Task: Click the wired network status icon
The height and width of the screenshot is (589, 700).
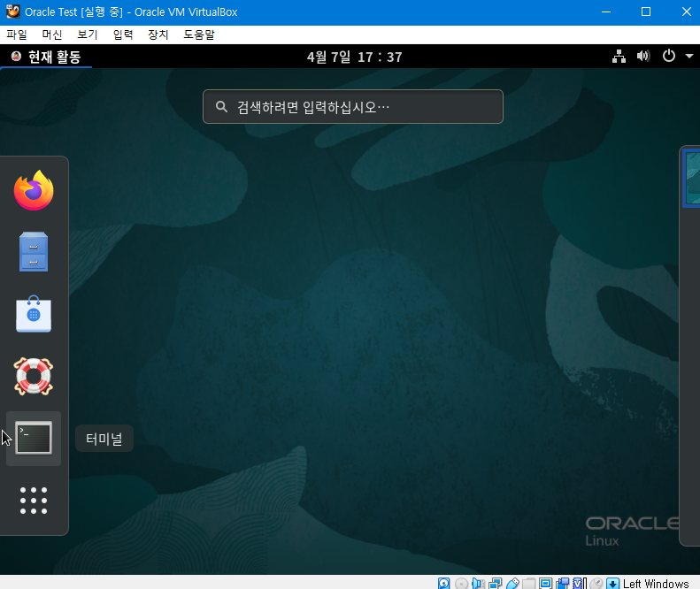Action: [619, 57]
